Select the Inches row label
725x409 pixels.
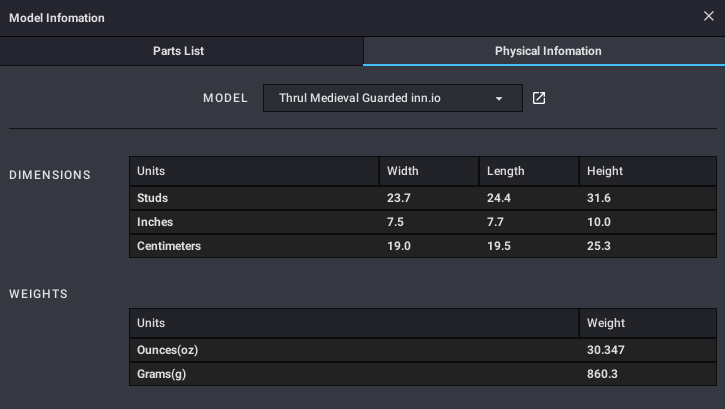[155, 222]
